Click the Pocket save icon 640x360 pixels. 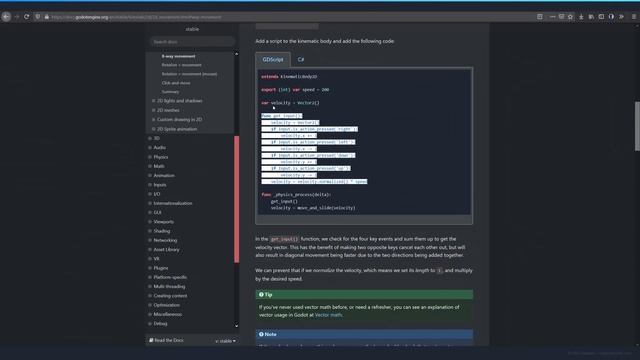561,17
